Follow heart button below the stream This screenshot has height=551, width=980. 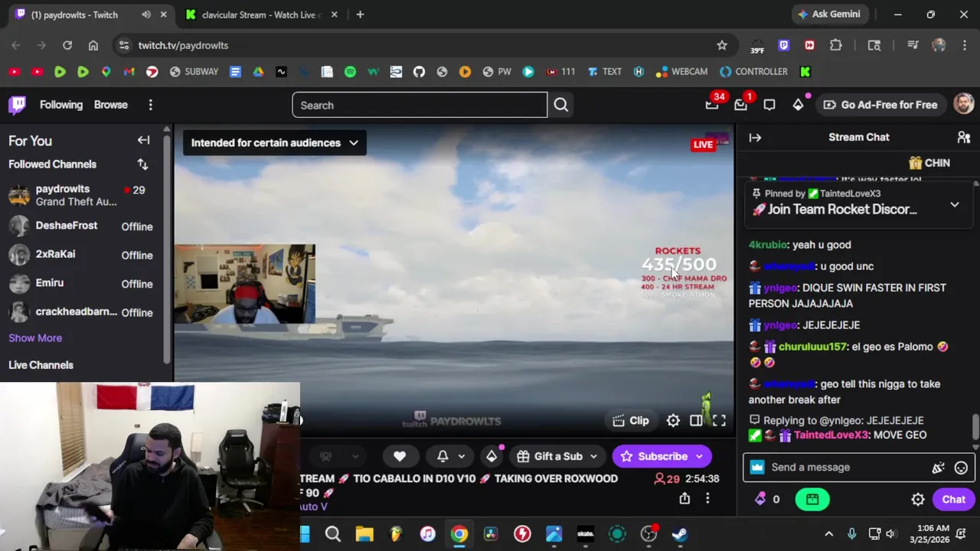coord(400,456)
